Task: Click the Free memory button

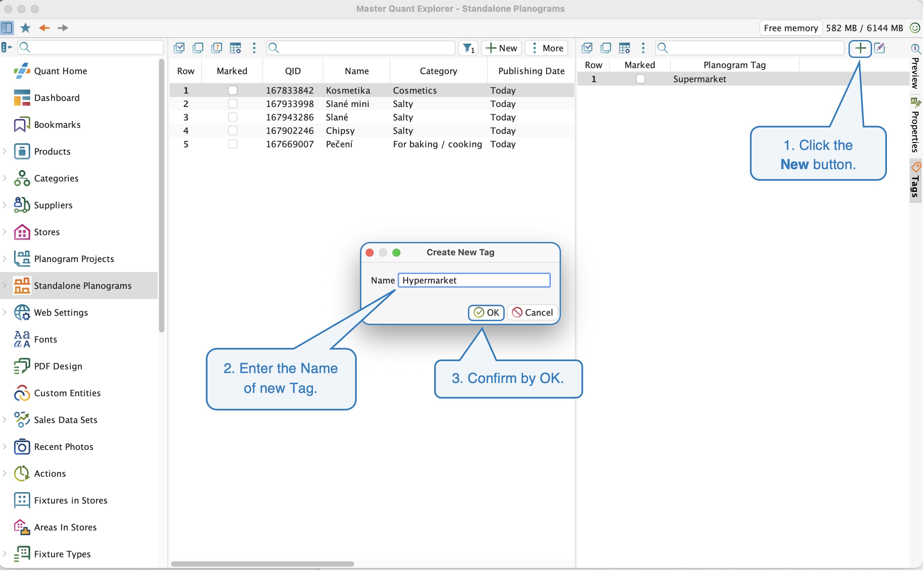Action: point(791,28)
